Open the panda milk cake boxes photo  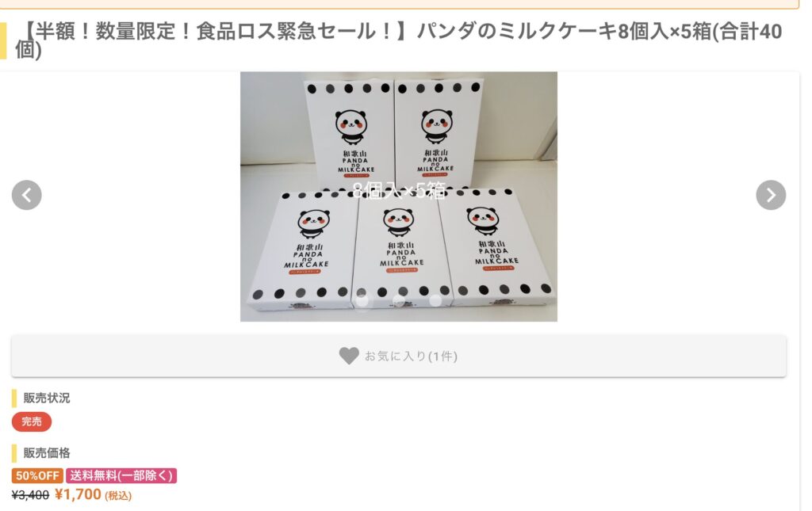399,196
